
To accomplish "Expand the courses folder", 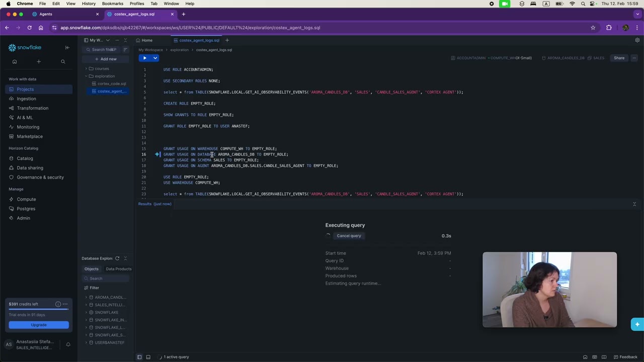I will click(86, 69).
